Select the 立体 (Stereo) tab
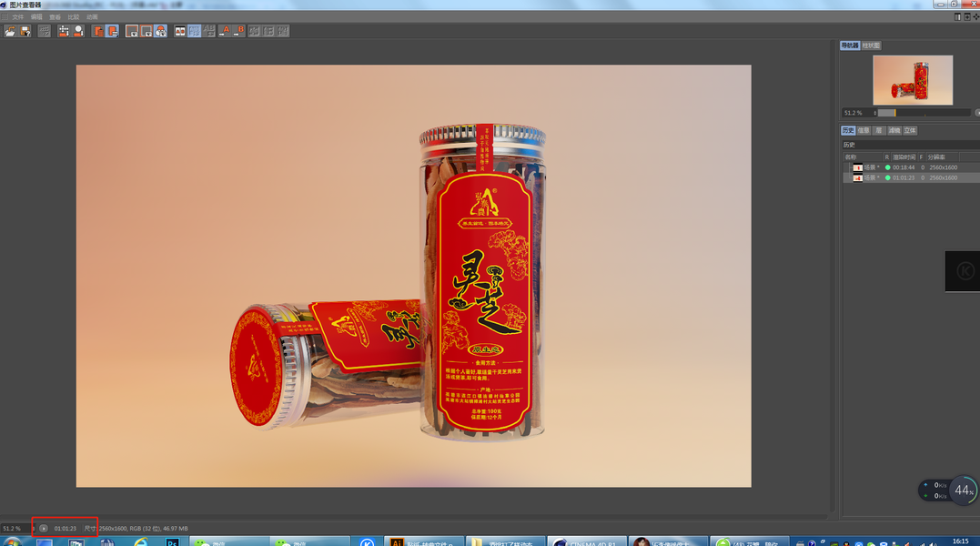Viewport: 980px width, 546px height. coord(910,130)
